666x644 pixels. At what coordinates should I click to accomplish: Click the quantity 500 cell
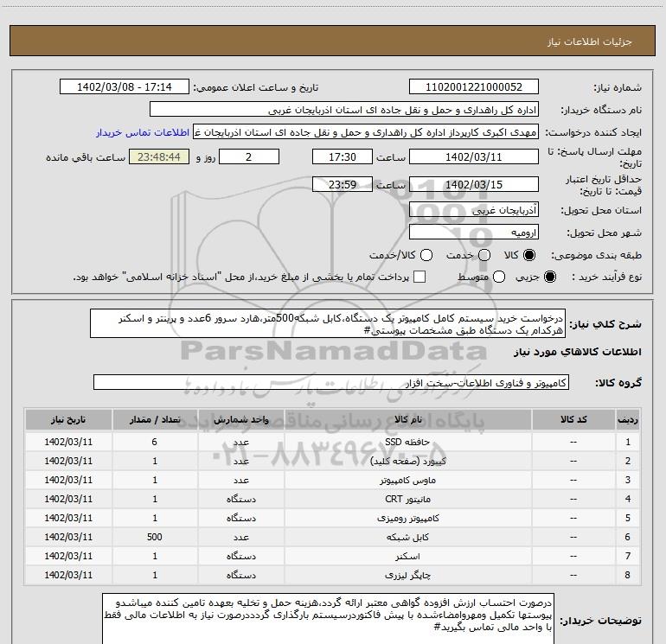[x=155, y=537]
